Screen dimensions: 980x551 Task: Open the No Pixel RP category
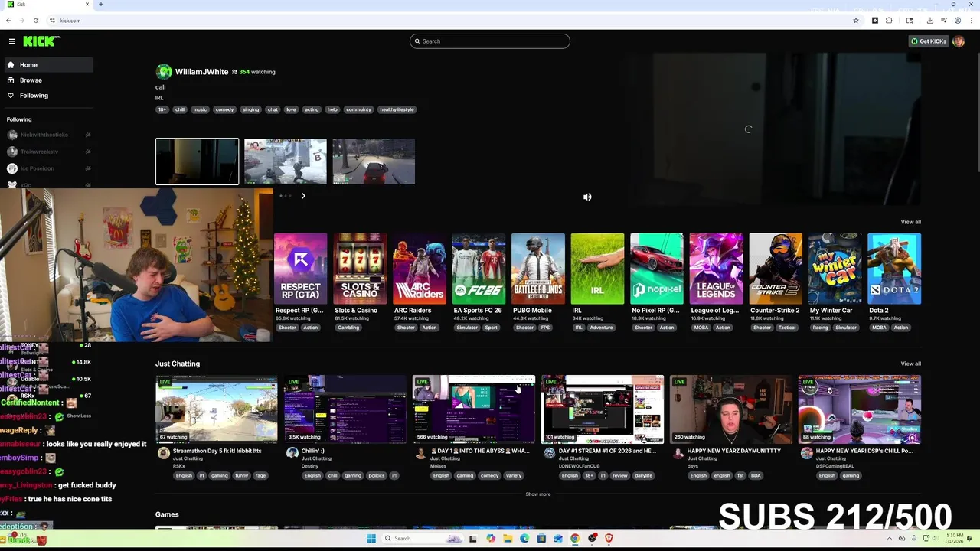point(657,269)
